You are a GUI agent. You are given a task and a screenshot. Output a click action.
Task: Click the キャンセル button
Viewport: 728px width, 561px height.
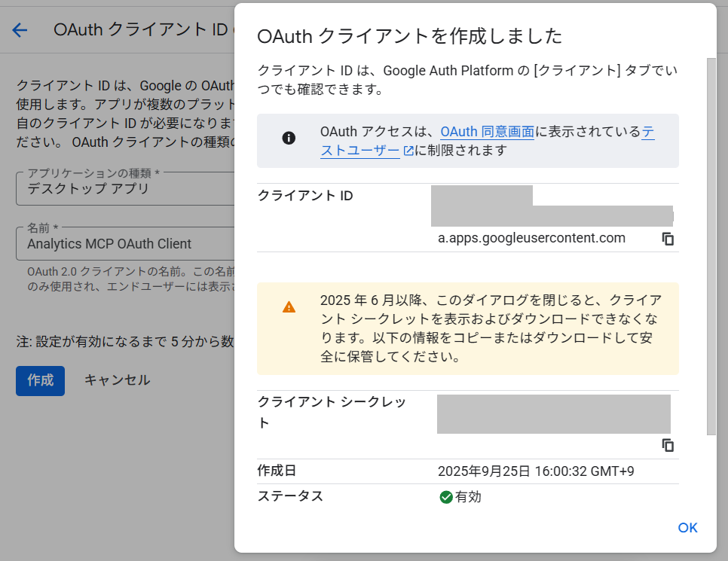click(x=117, y=380)
